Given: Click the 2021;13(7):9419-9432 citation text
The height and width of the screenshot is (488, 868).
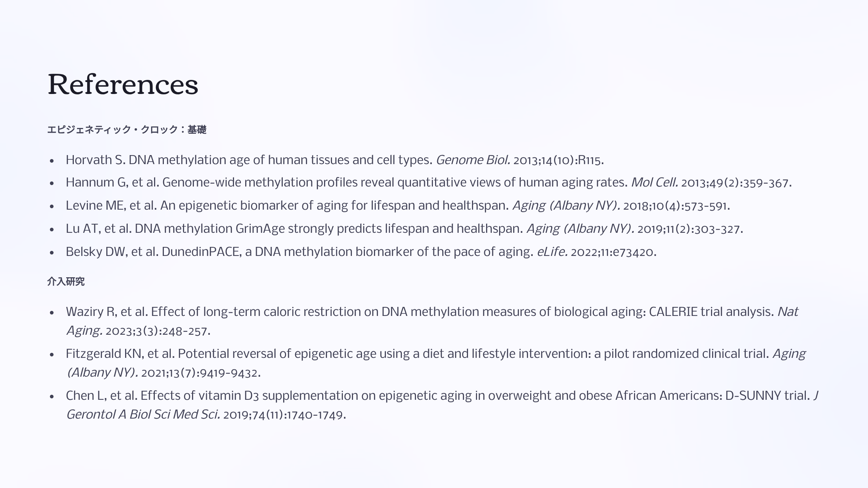Looking at the screenshot, I should [x=200, y=373].
